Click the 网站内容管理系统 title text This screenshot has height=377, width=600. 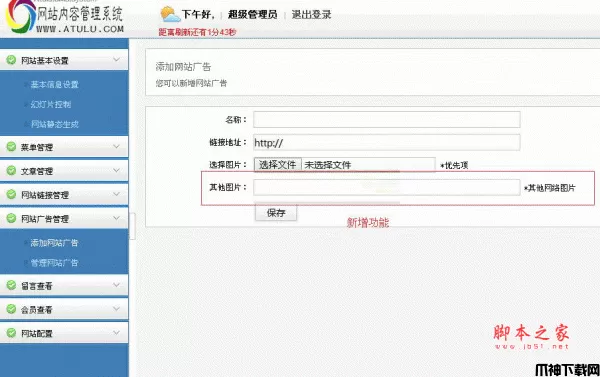[x=80, y=13]
